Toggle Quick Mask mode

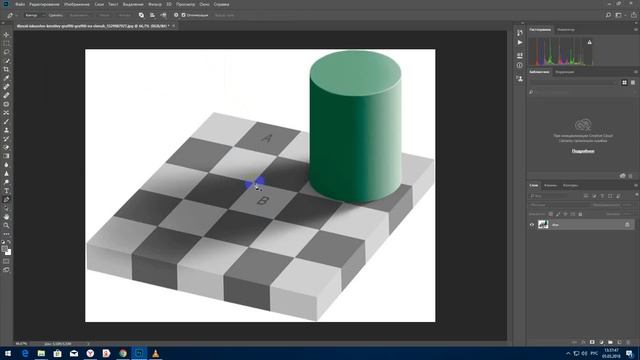click(x=6, y=261)
